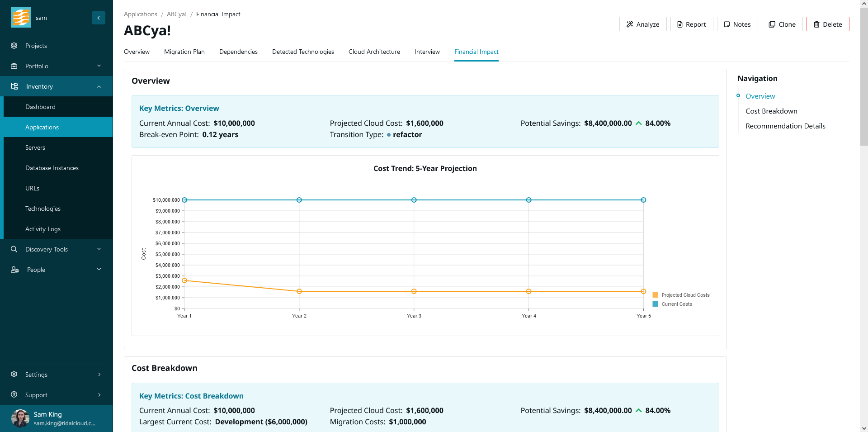Jump to Cost Breakdown in Navigation
The width and height of the screenshot is (868, 432).
771,111
